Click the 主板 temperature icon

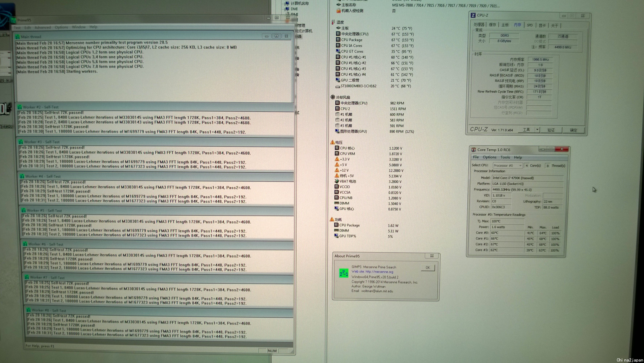pyautogui.click(x=338, y=28)
